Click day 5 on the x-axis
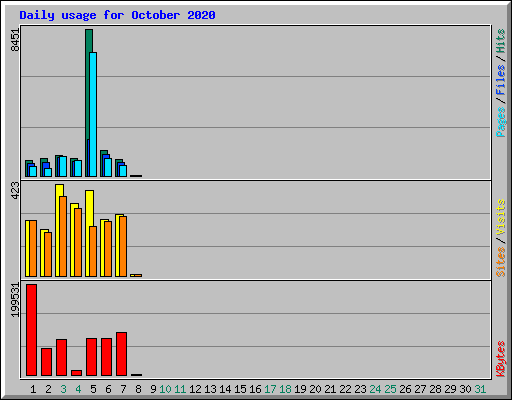Screen dimensions: 512x400 click(x=93, y=389)
